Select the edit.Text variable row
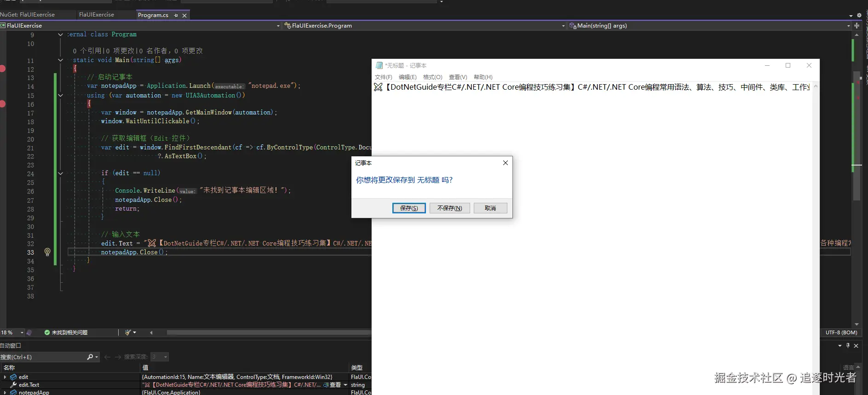Image resolution: width=868 pixels, height=395 pixels. coord(185,385)
